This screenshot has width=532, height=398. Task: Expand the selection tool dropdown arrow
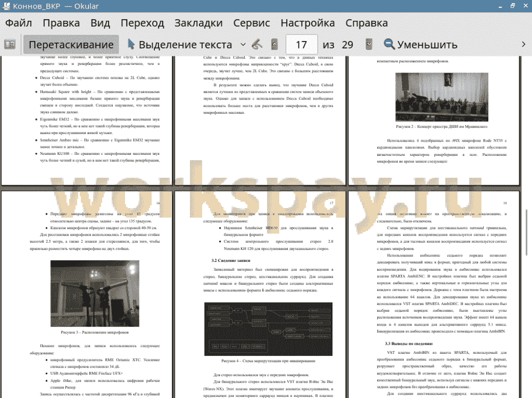click(243, 45)
